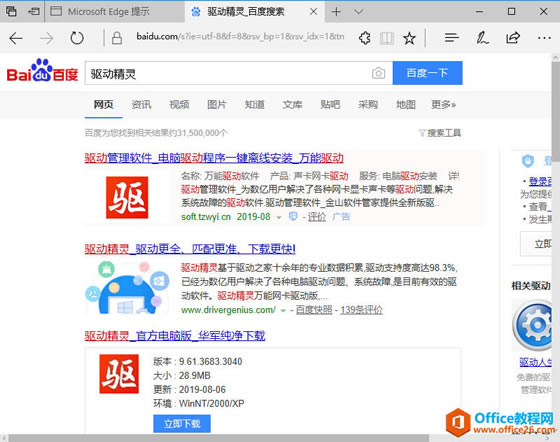Click the add notes pen icon

tap(482, 38)
